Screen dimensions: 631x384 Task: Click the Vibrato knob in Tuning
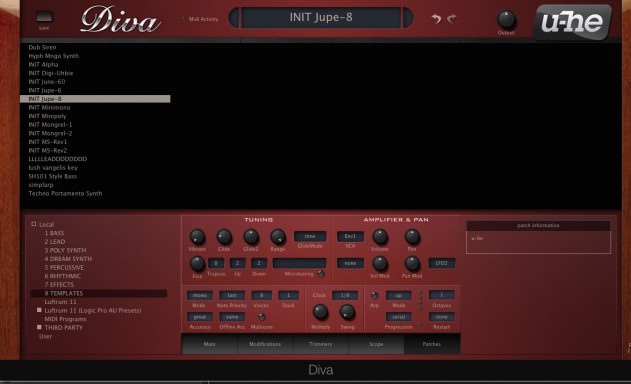point(197,237)
